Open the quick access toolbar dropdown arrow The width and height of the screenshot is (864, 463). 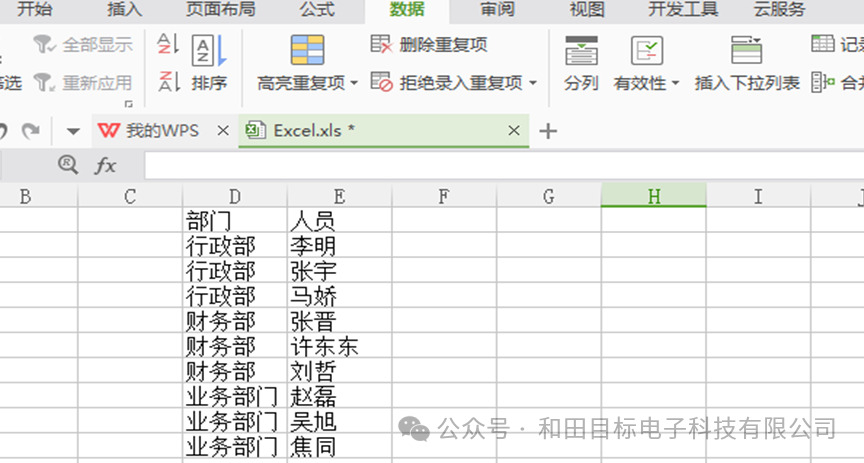click(73, 131)
